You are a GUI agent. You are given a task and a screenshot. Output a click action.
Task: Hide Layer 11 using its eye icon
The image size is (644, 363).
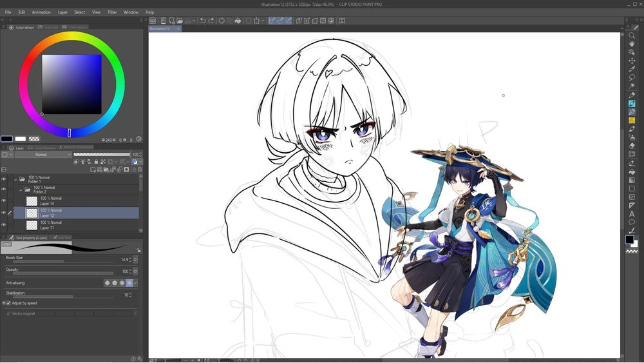click(x=4, y=225)
